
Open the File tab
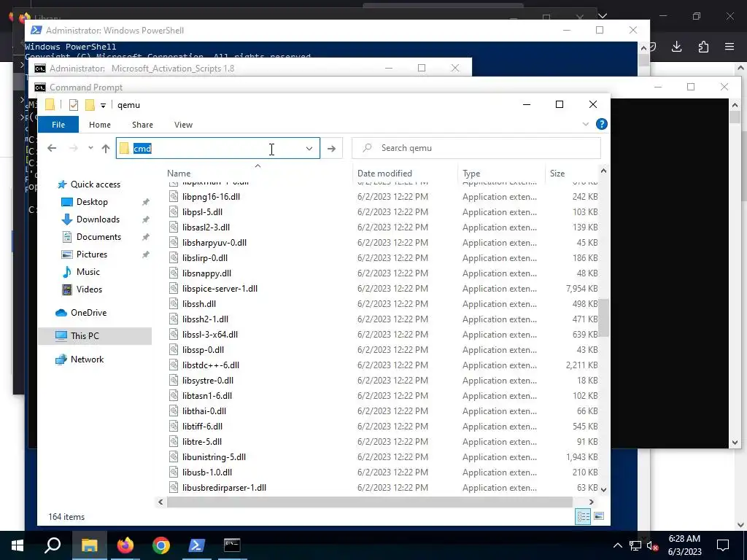tap(58, 125)
